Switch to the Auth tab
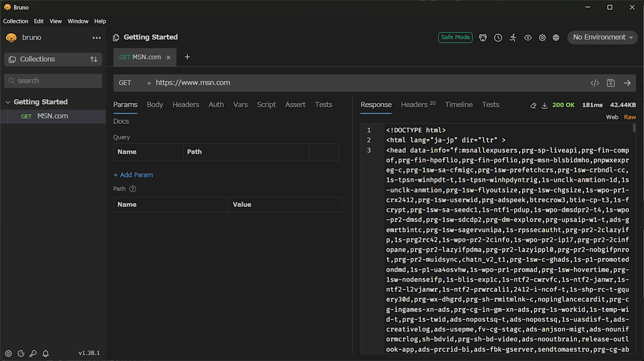 pos(216,105)
